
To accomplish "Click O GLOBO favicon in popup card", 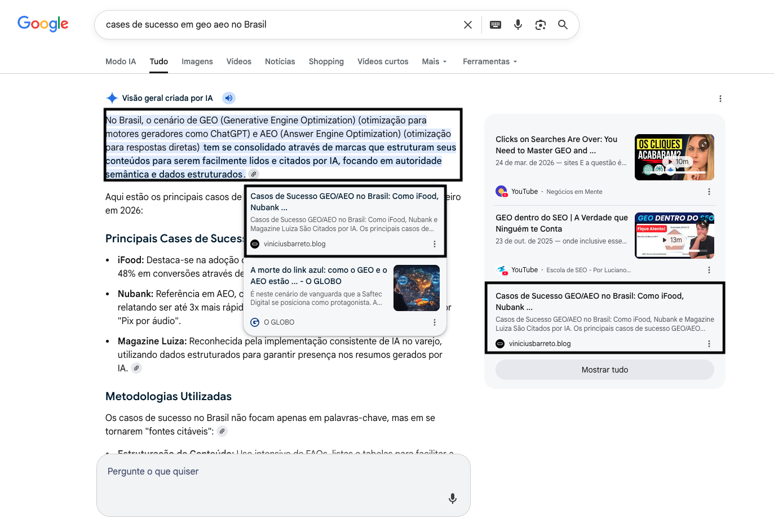I will click(x=255, y=322).
